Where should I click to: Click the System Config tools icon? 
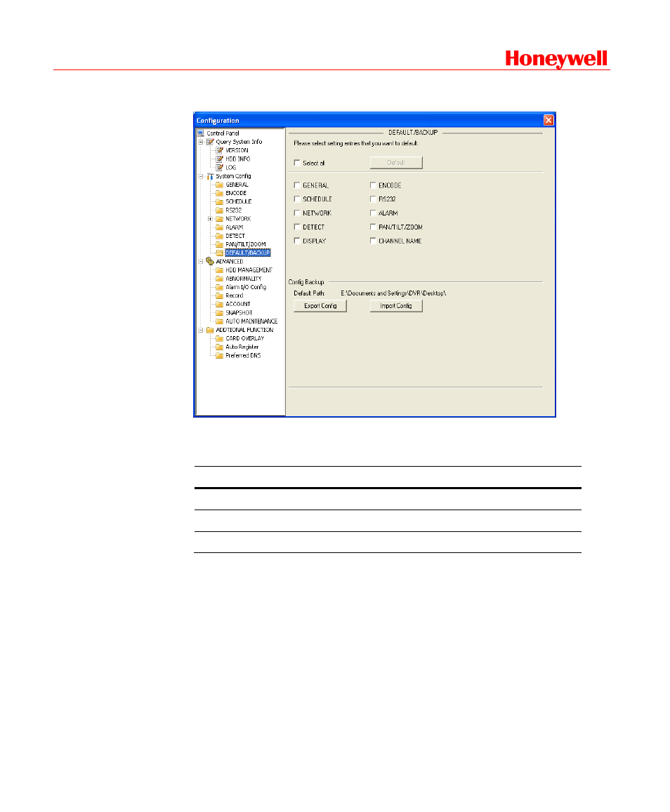point(210,176)
